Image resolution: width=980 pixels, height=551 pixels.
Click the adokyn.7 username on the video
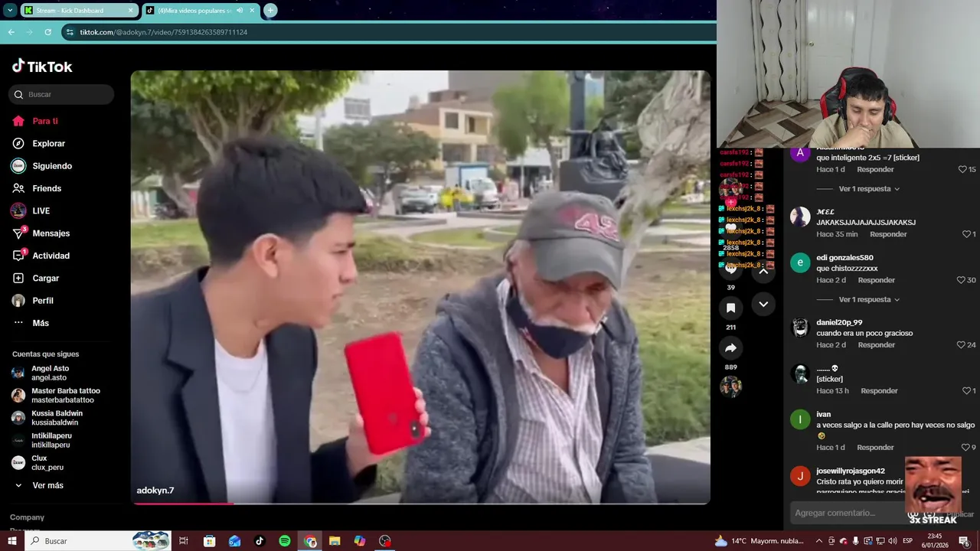[x=155, y=491]
